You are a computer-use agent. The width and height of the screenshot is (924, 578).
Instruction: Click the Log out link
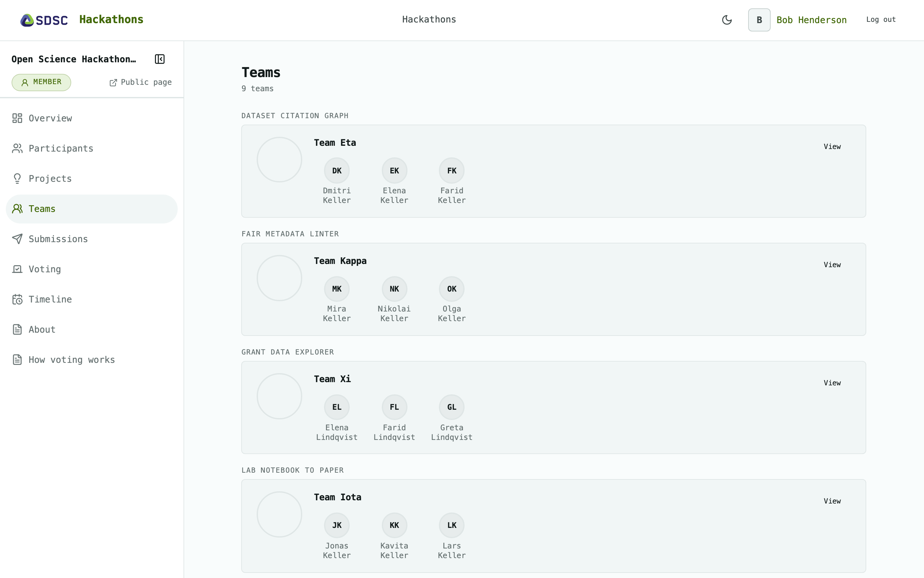tap(881, 20)
